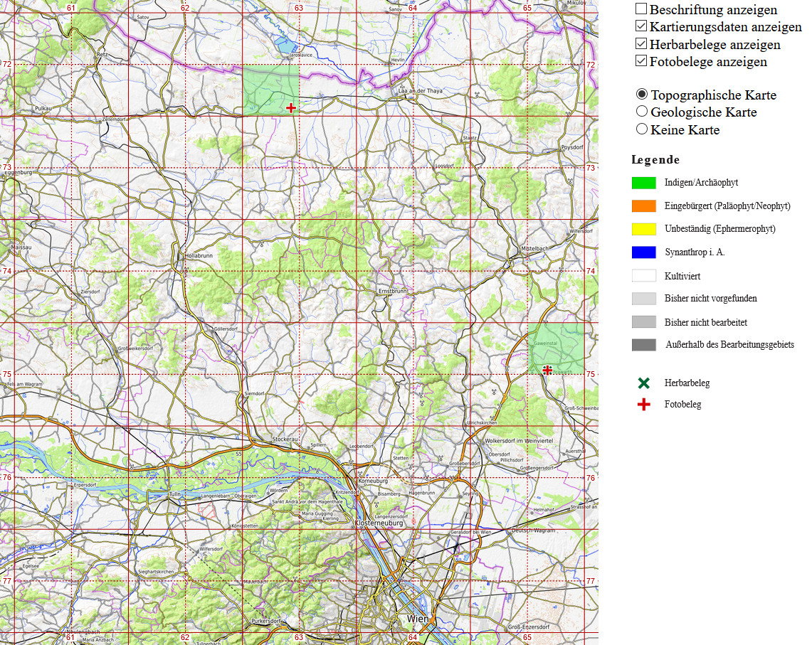This screenshot has width=812, height=645.
Task: Click the yellow 'Unbeständig' legend swatch
Action: tap(644, 229)
